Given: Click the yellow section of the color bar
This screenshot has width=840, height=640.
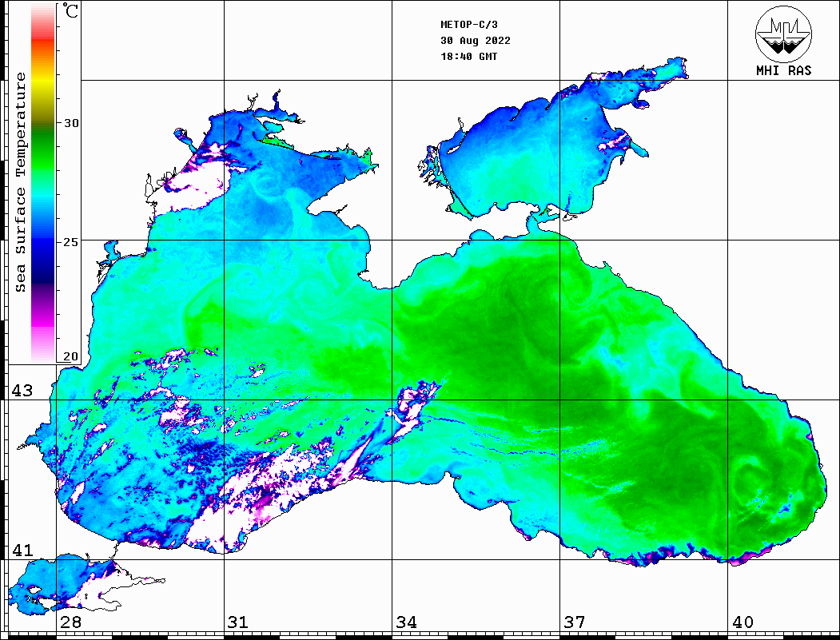Looking at the screenshot, I should coord(43,81).
